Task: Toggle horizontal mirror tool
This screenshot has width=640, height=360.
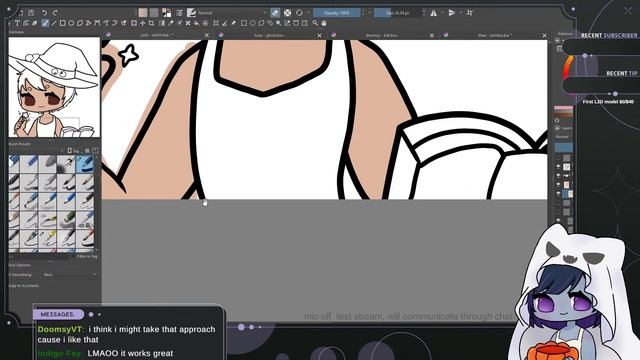Action: (x=433, y=13)
